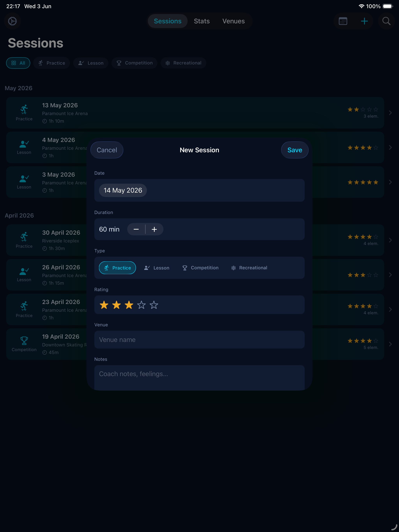Open the search magnifier icon

[386, 21]
